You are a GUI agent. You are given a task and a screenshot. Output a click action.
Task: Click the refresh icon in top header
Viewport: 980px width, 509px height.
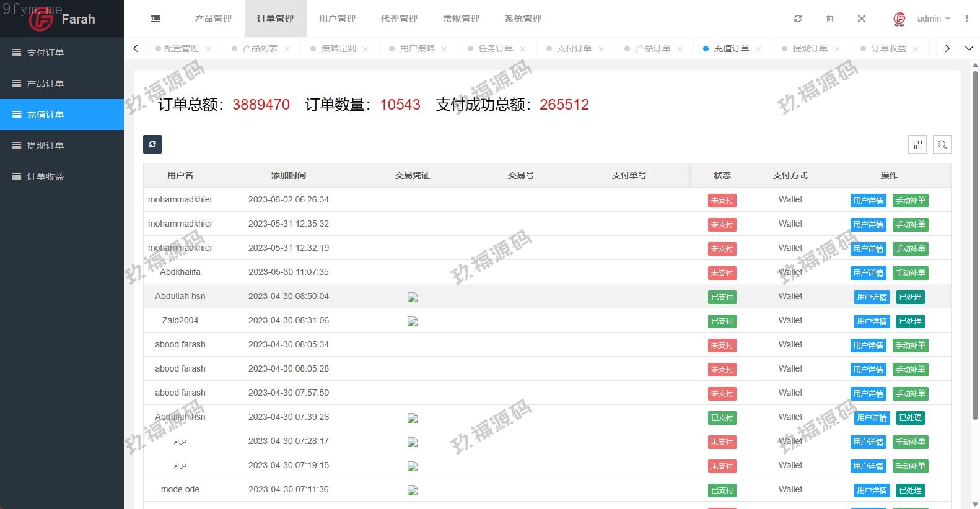point(798,19)
